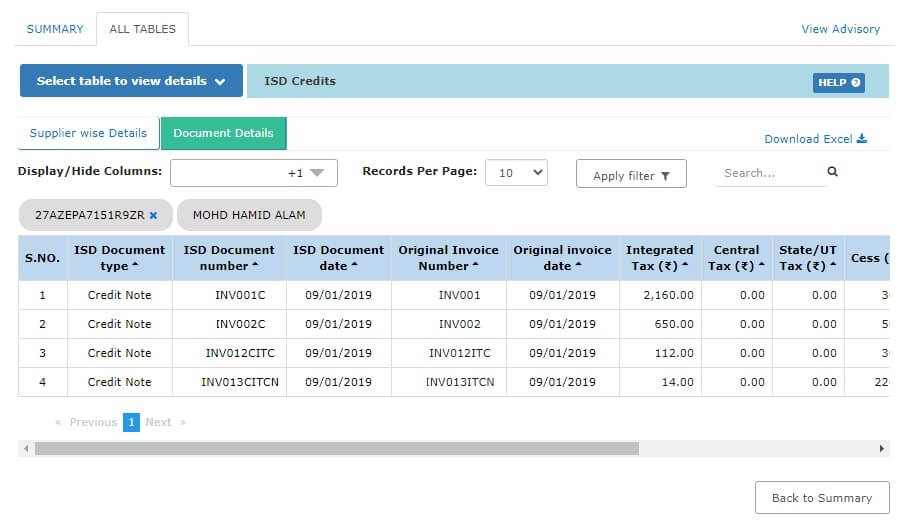Screen dimensions: 918x523
Task: Sort by Central Tax column
Action: 736,258
